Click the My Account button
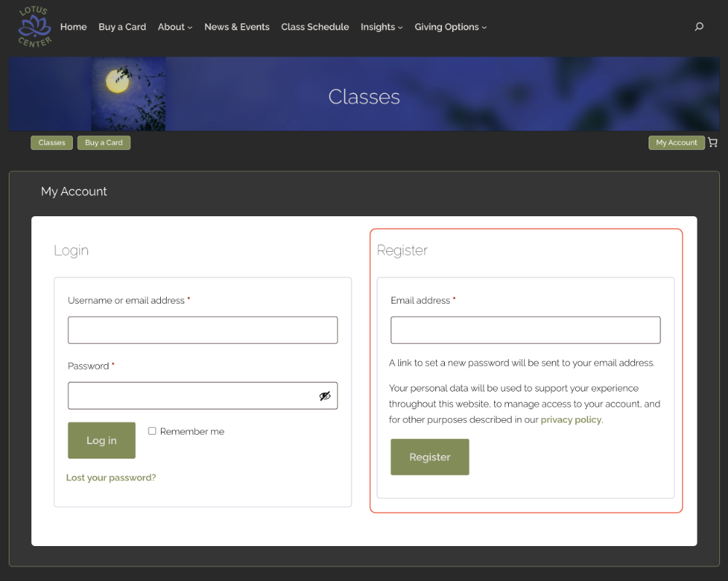The height and width of the screenshot is (581, 728). pos(676,143)
